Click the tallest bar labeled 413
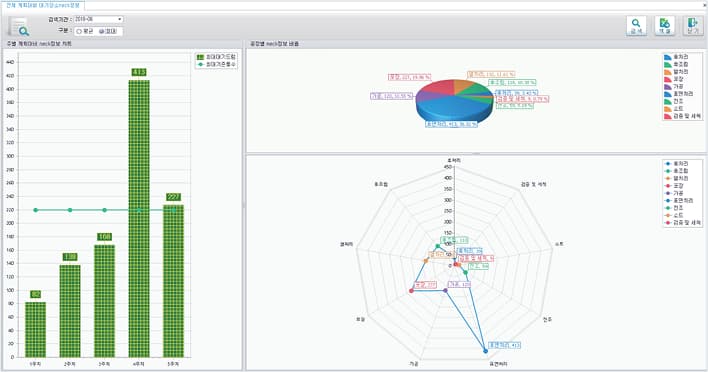708x372 pixels. pos(139,219)
